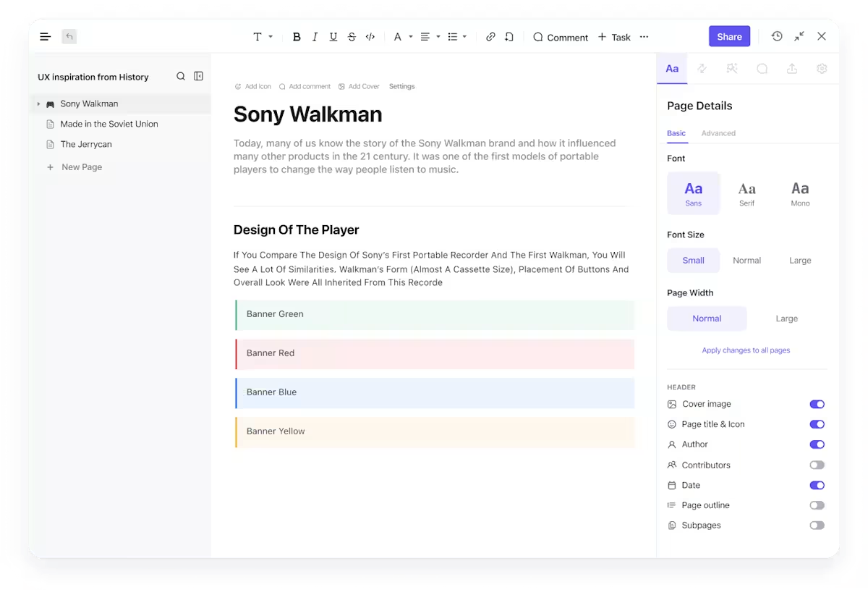
Task: Insert inline code formatting
Action: [x=370, y=37]
